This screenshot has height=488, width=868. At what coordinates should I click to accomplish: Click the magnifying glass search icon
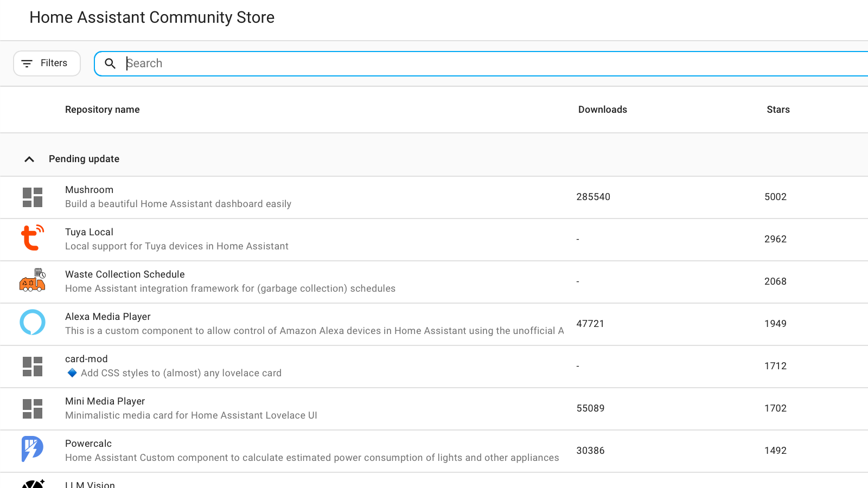click(110, 63)
